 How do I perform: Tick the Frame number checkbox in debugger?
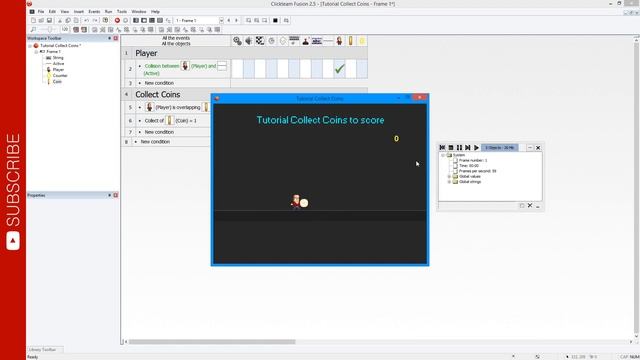[455, 160]
